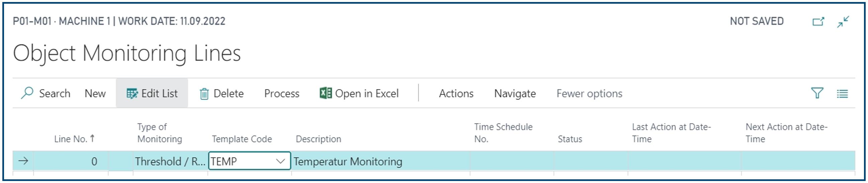Open the Process menu
The height and width of the screenshot is (183, 868).
coord(282,94)
